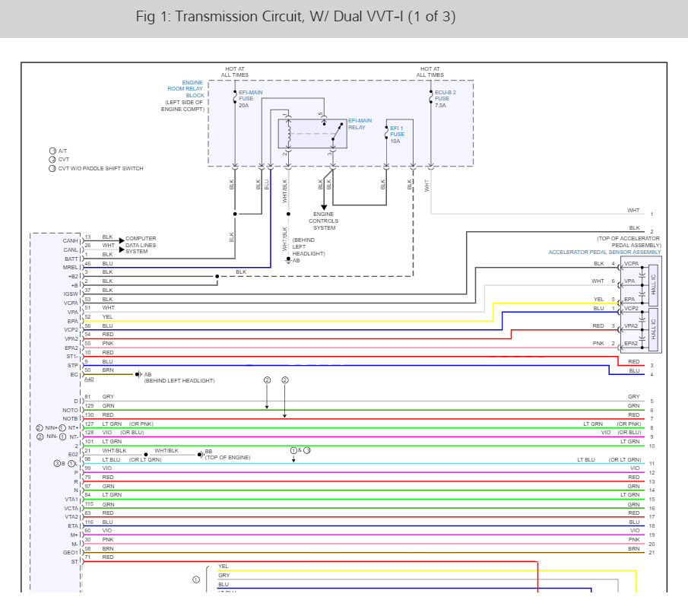Open the Engine Room Relay Block link
688x616 pixels.
tap(185, 89)
